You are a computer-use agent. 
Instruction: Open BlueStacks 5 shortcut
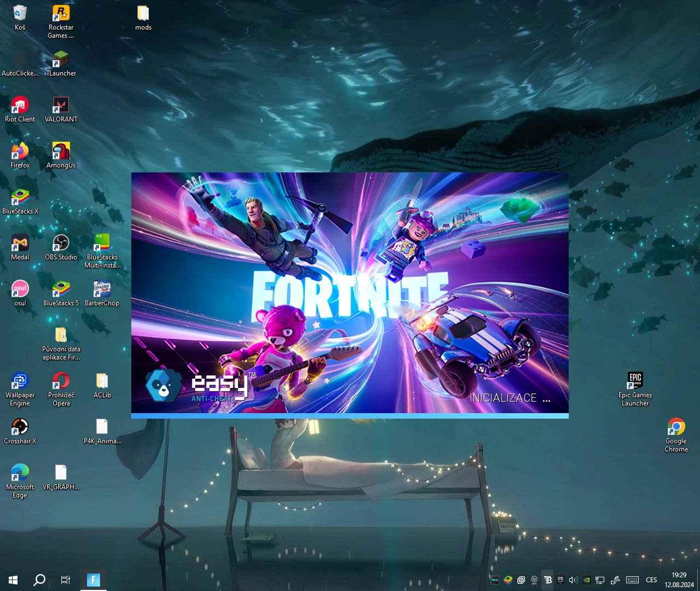pos(61,293)
